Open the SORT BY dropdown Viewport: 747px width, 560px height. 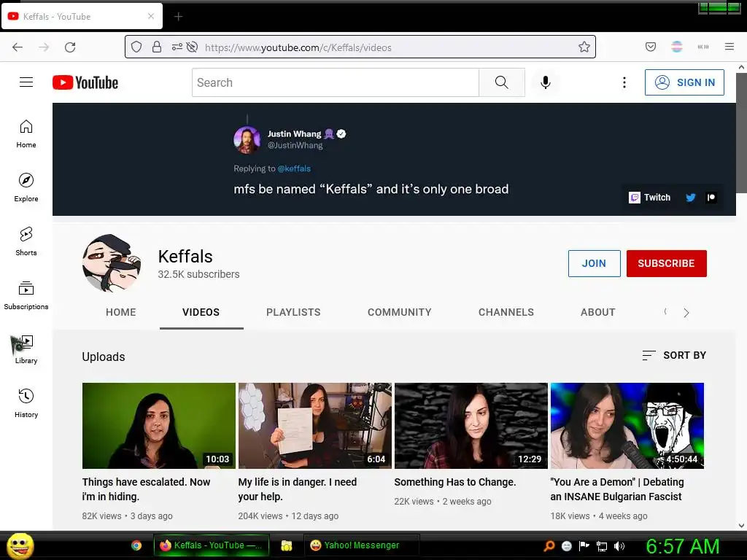pos(673,355)
